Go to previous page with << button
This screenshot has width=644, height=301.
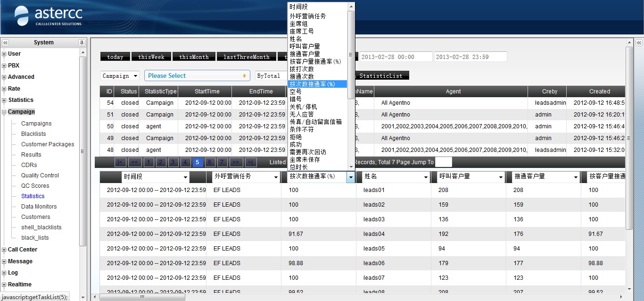135,162
